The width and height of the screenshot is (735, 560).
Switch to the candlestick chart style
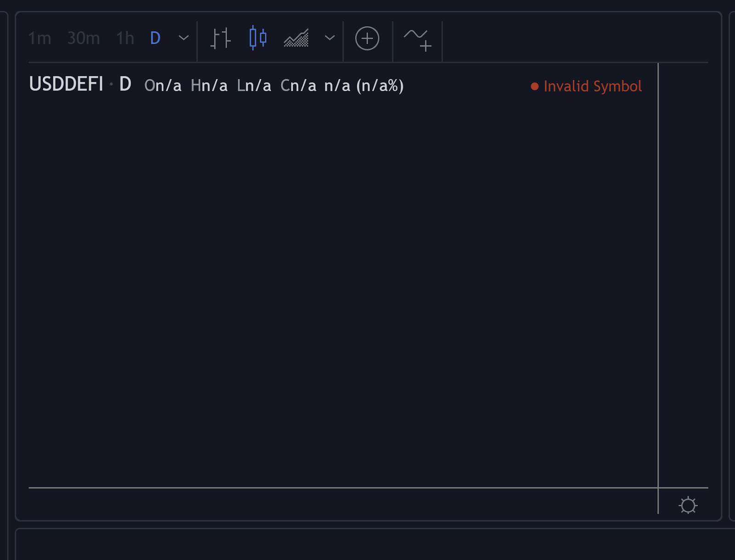258,38
